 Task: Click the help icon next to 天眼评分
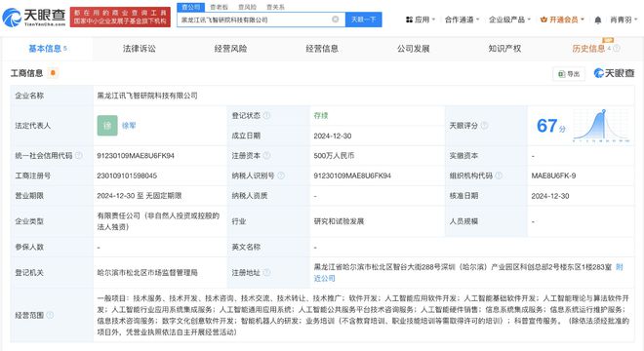point(484,126)
